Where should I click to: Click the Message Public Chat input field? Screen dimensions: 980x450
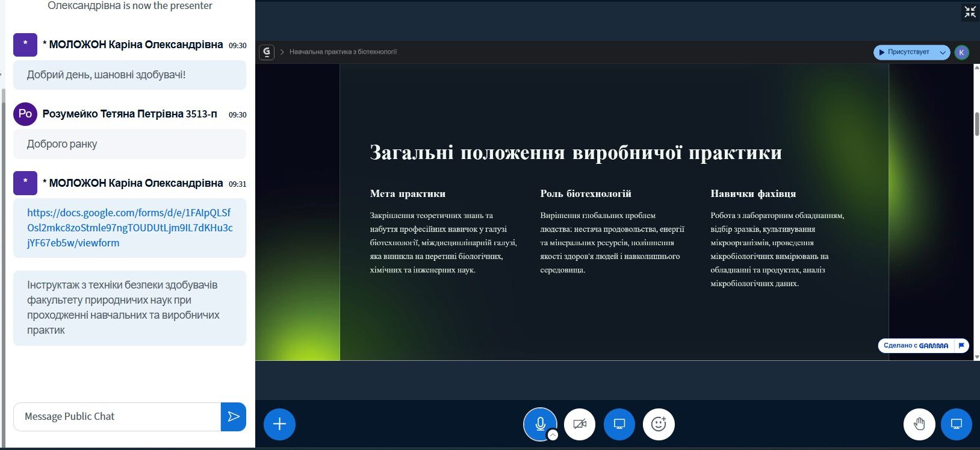click(x=117, y=417)
